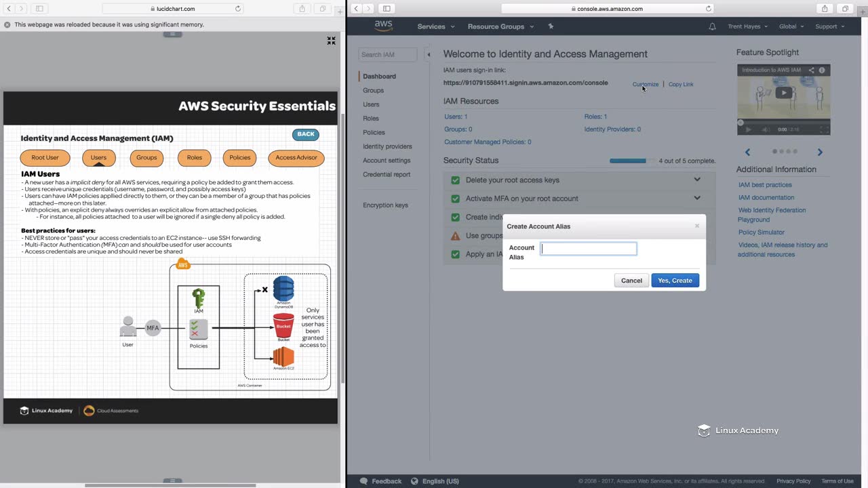Image resolution: width=868 pixels, height=488 pixels.
Task: Focus the Account Alias text field
Action: pos(589,249)
